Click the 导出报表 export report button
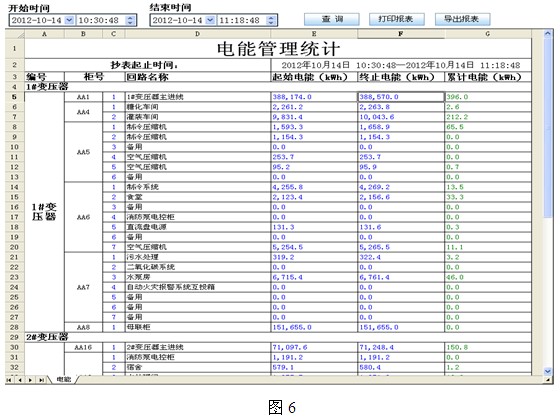Viewport: 560px width, 419px height. 462,19
